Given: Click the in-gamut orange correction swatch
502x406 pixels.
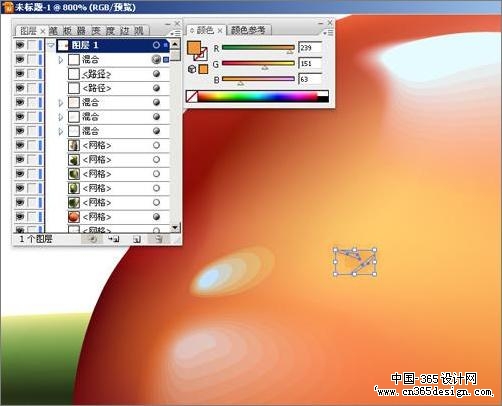Looking at the screenshot, I should [203, 69].
